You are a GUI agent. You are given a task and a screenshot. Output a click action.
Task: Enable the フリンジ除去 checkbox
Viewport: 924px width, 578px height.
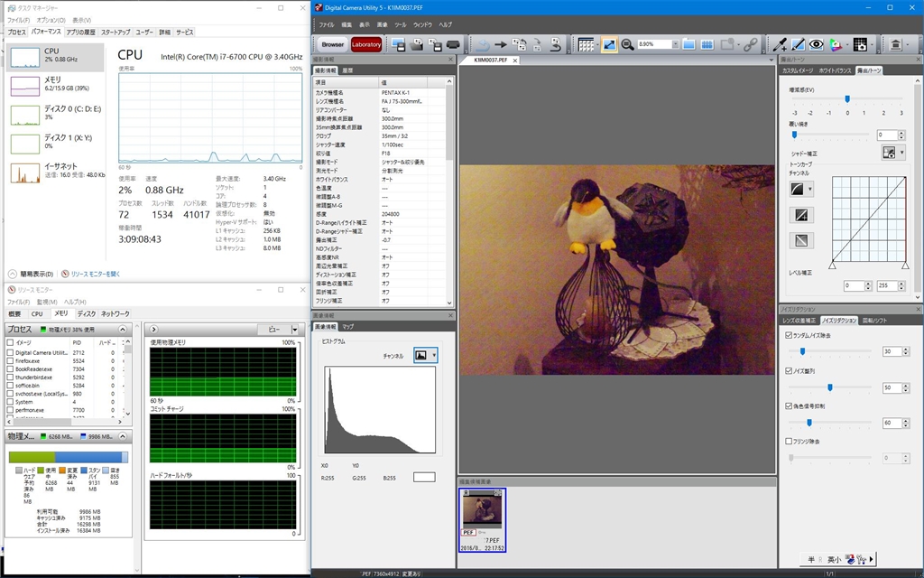790,441
